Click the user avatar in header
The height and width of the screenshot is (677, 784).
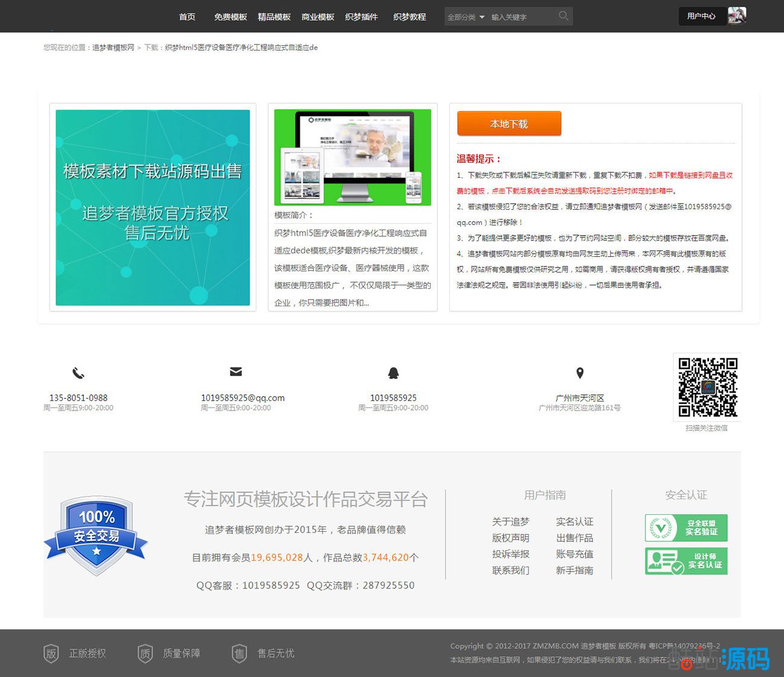point(736,16)
